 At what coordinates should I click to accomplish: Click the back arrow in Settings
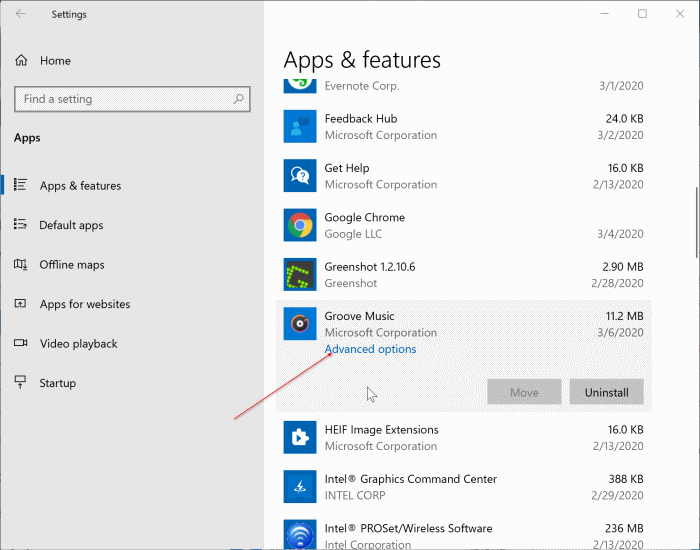[21, 14]
